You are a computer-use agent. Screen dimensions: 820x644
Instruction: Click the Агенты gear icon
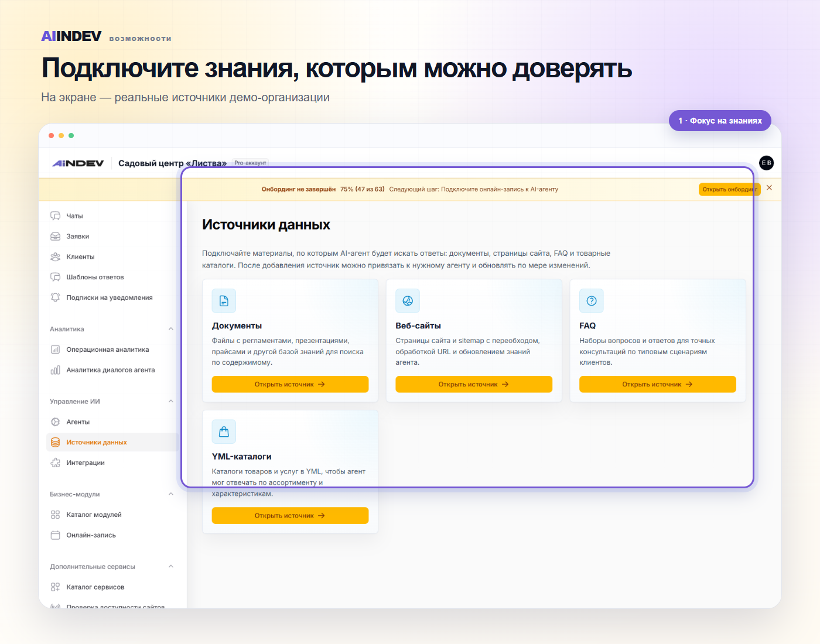pos(55,422)
